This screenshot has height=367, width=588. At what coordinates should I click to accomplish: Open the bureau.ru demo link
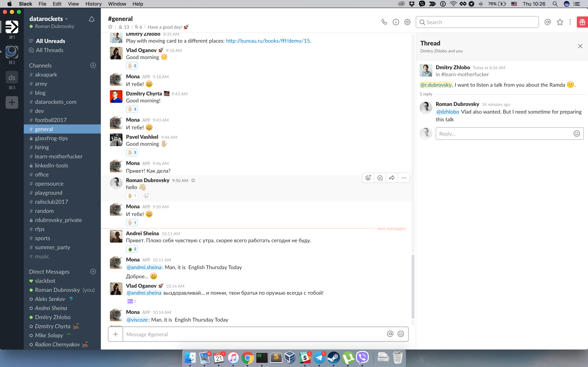pos(268,41)
